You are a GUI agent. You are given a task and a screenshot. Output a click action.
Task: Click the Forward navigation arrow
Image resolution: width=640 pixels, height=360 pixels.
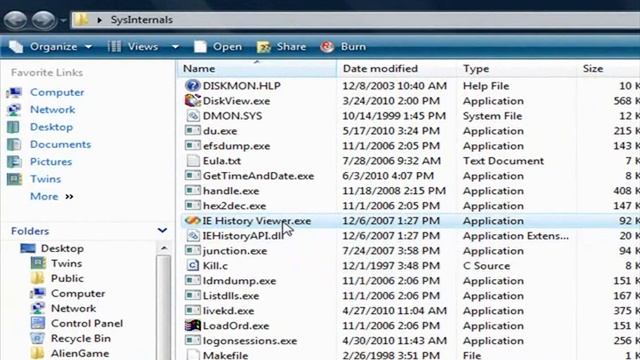tap(44, 20)
